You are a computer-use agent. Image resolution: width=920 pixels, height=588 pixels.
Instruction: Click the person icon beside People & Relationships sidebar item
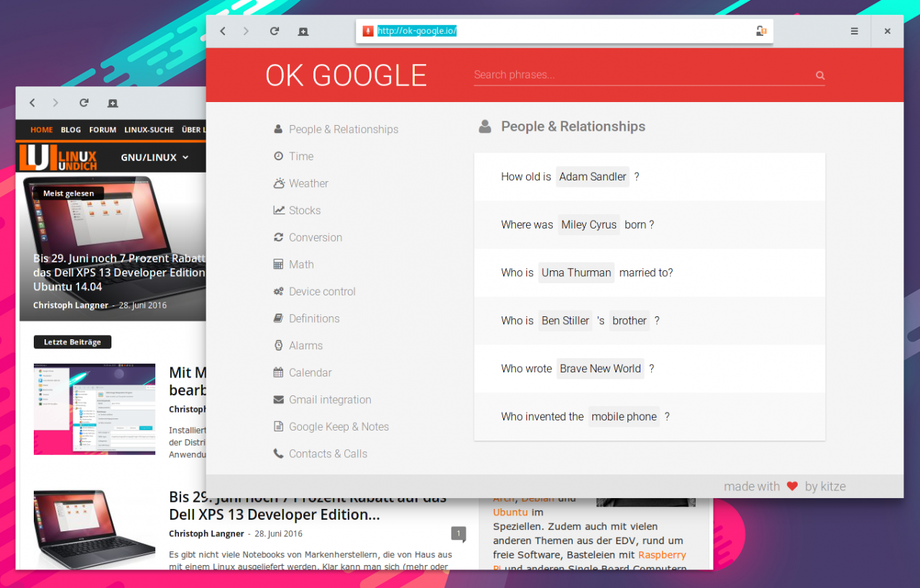(x=278, y=129)
